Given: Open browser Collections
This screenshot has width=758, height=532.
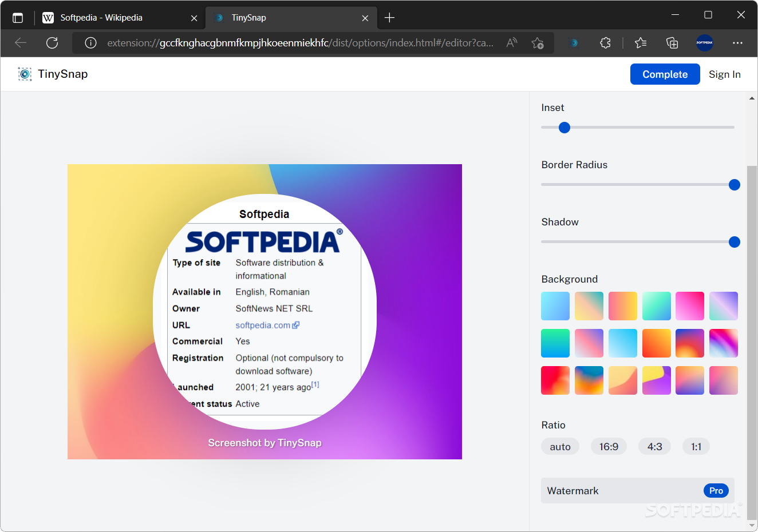Looking at the screenshot, I should point(672,43).
